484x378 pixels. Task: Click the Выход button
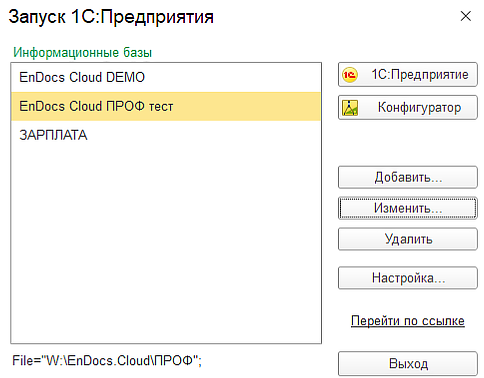pyautogui.click(x=408, y=363)
